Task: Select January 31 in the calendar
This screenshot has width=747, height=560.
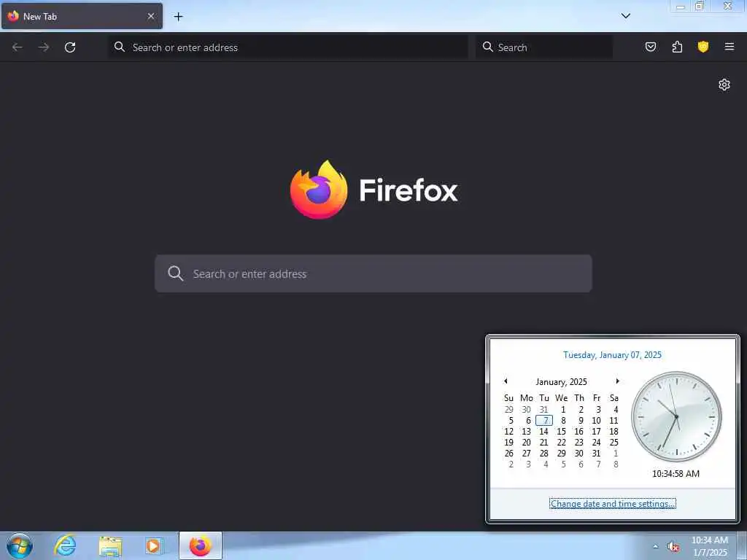Action: pyautogui.click(x=596, y=454)
